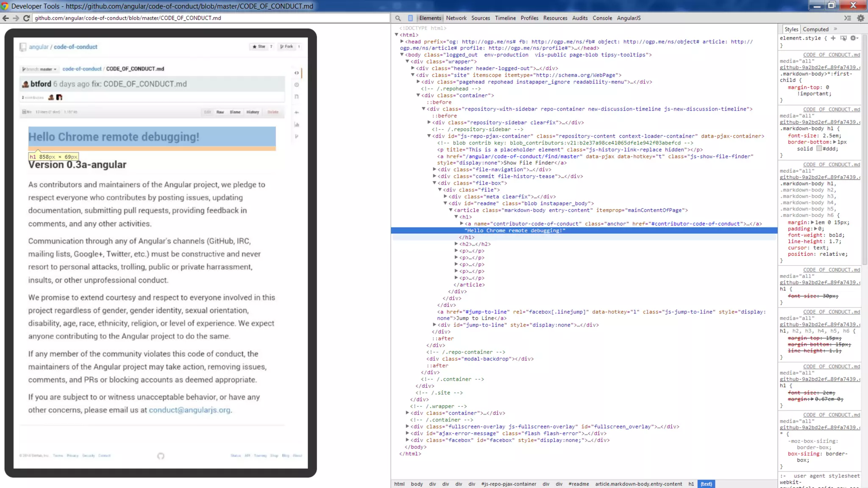Toggle the mobile device emulation icon
Viewport: 868px width, 488px height.
410,18
